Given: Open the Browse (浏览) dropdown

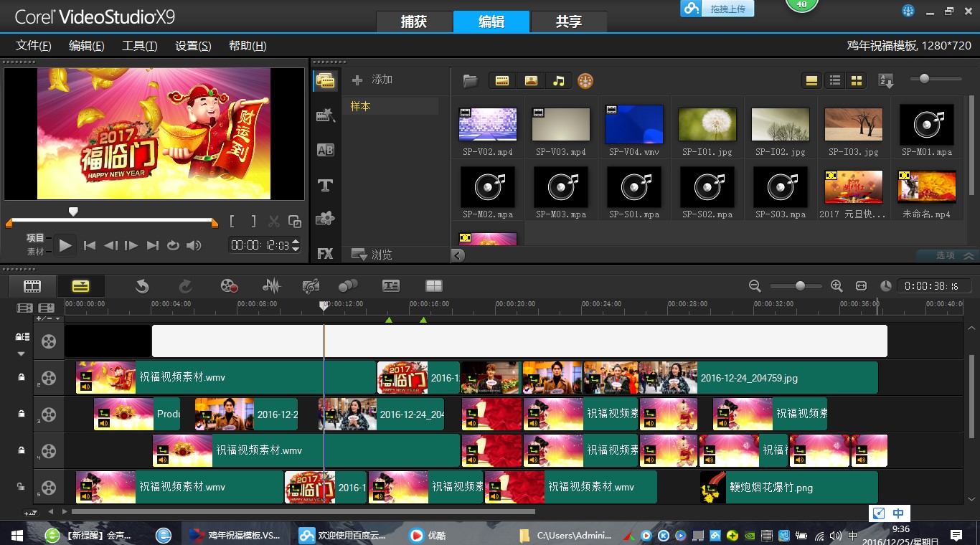Looking at the screenshot, I should coord(372,255).
